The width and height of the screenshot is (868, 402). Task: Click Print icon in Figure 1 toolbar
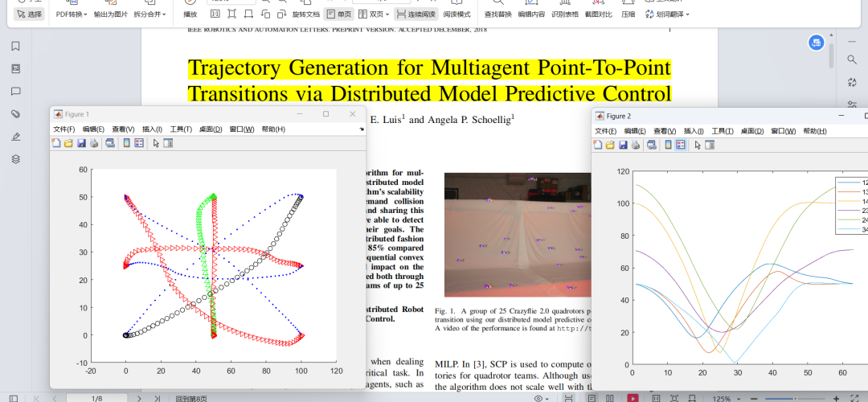94,143
